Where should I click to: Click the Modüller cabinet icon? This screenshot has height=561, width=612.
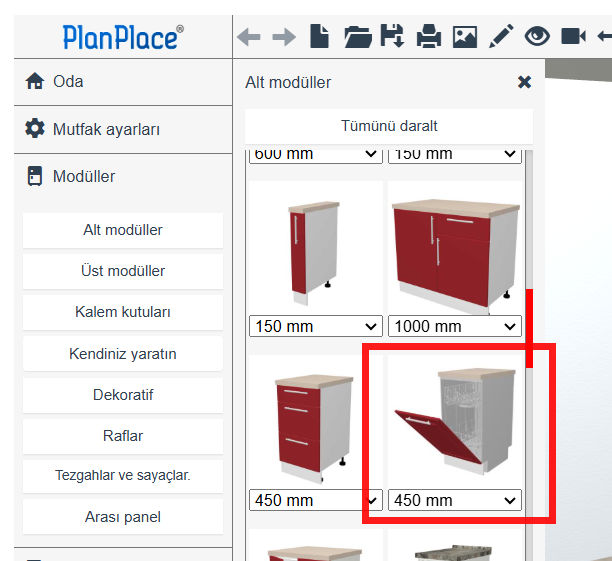point(35,176)
